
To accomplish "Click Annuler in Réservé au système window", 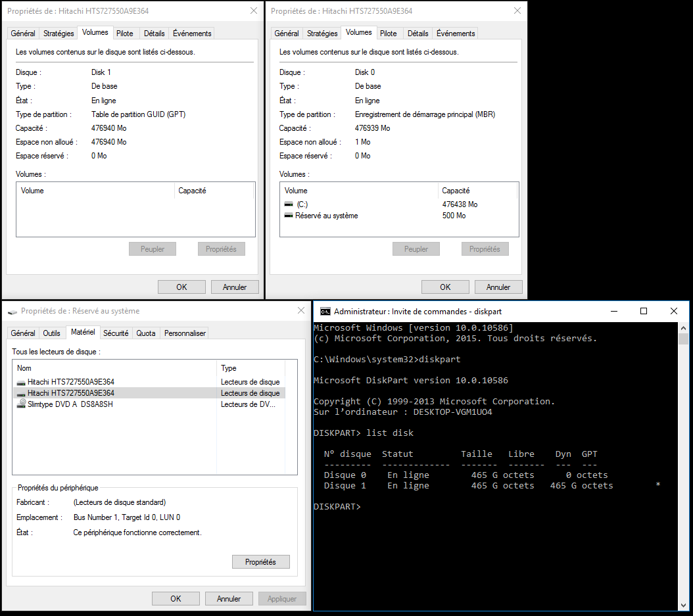I will click(x=229, y=599).
